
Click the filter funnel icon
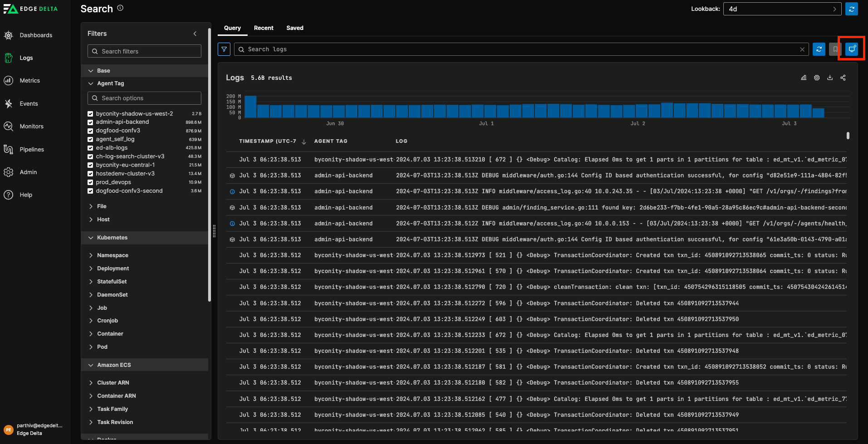coord(224,49)
